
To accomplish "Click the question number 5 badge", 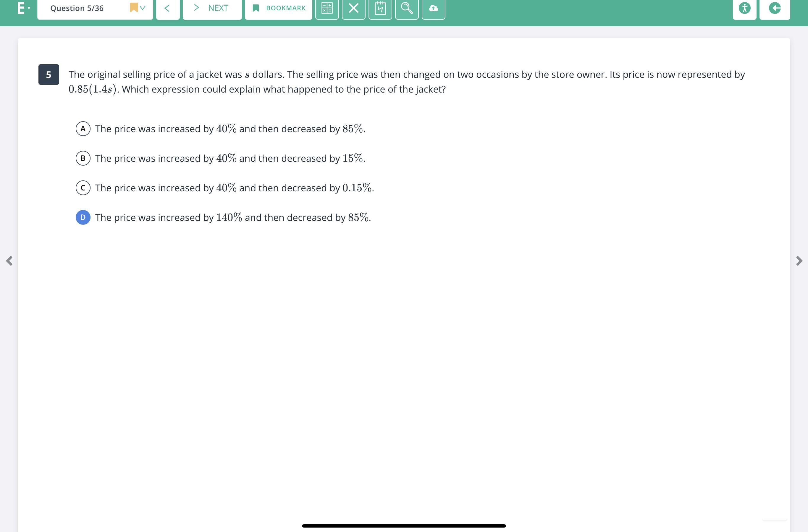I will (x=49, y=75).
